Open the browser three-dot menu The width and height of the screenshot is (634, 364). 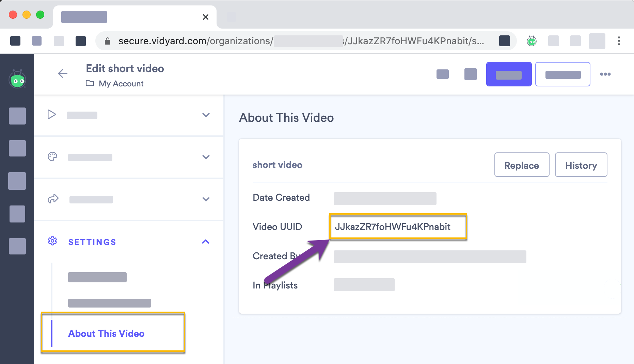[619, 41]
